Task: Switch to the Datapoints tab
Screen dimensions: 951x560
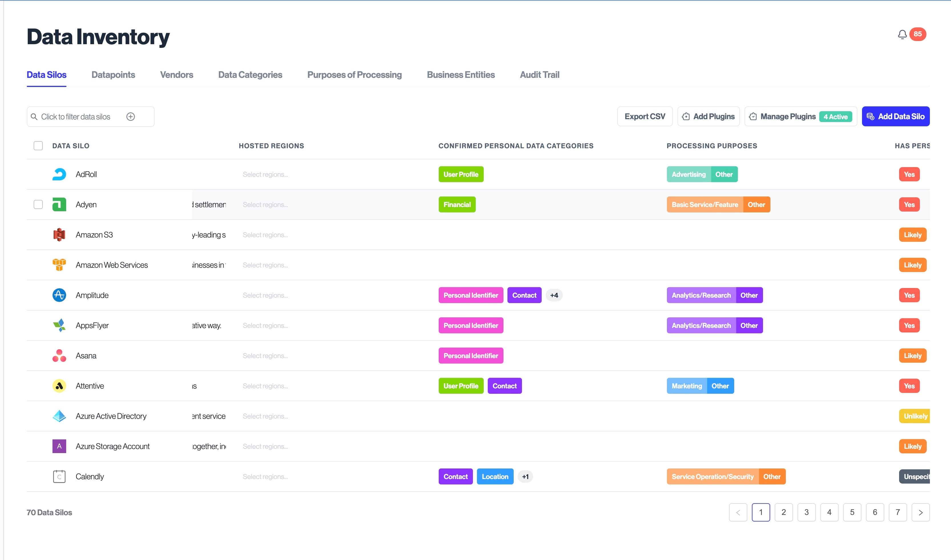Action: (113, 75)
